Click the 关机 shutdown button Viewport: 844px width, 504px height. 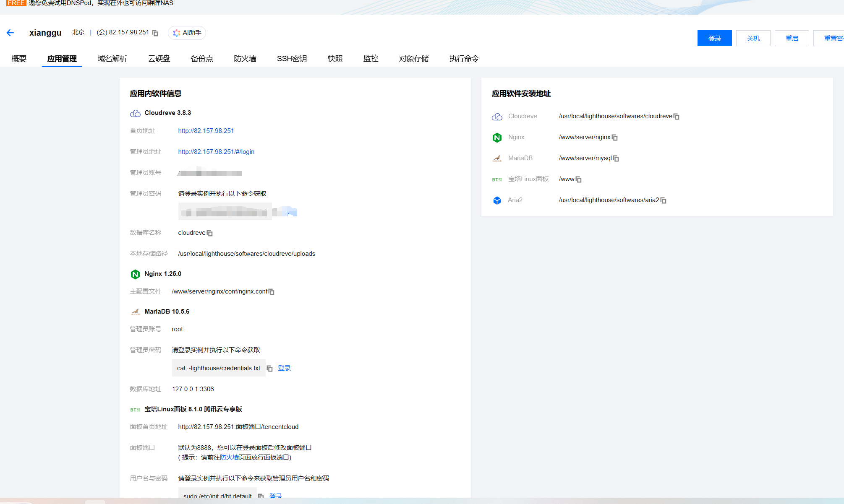tap(753, 38)
